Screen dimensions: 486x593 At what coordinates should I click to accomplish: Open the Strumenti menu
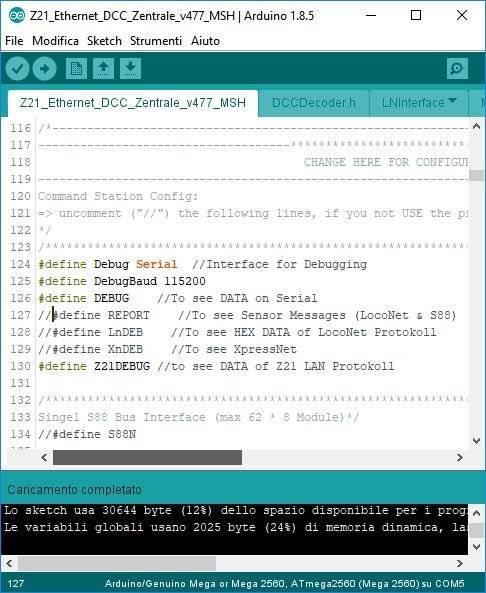[156, 40]
